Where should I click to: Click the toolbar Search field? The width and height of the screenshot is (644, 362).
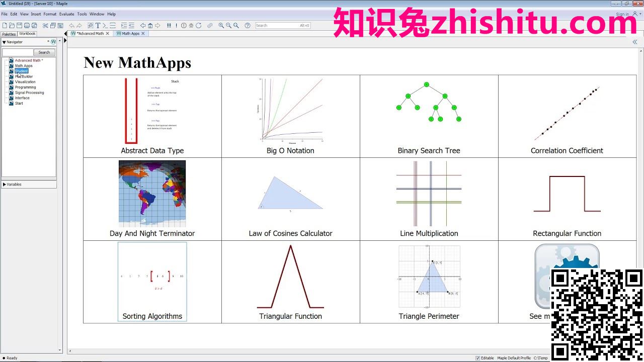click(283, 25)
